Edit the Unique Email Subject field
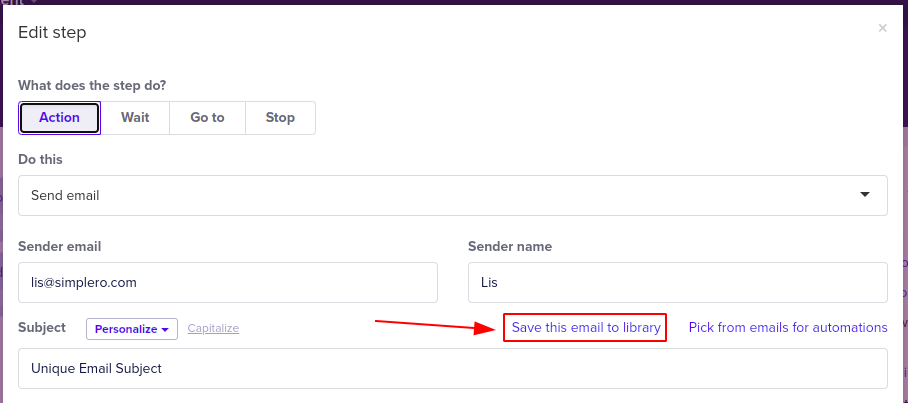This screenshot has width=908, height=403. [453, 368]
